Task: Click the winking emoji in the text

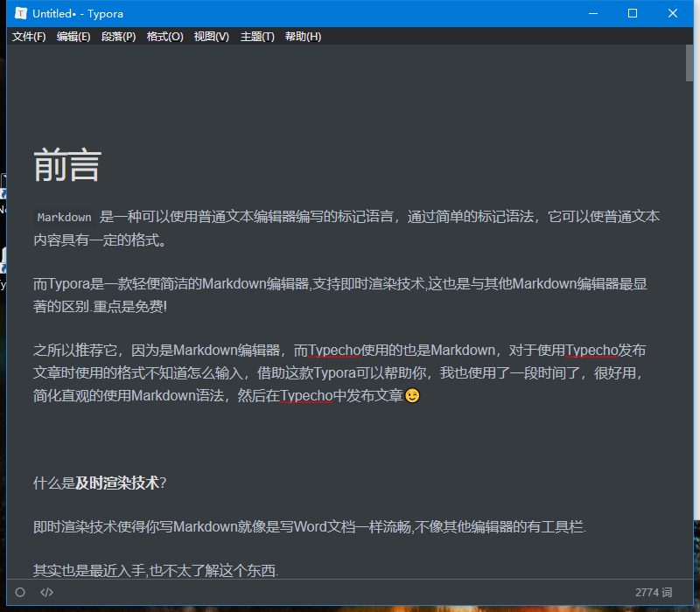Action: click(x=412, y=395)
